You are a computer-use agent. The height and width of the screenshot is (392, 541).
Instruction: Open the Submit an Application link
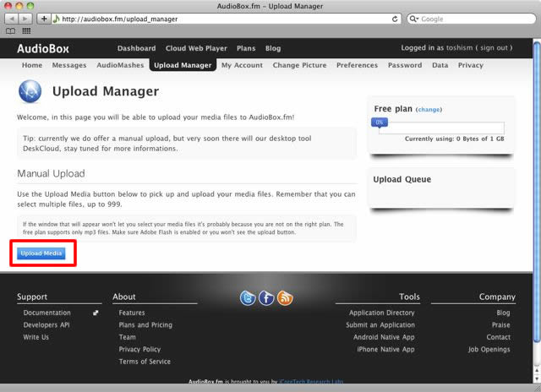click(380, 324)
